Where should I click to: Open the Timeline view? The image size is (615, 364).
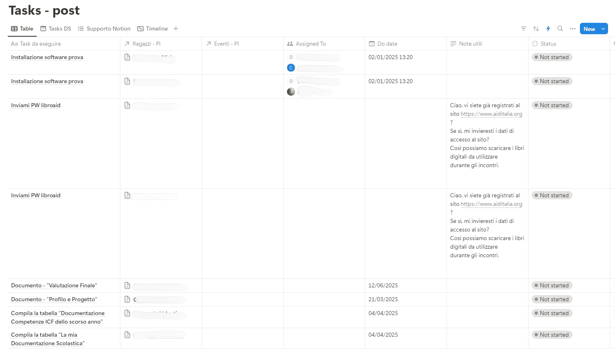[x=153, y=29]
